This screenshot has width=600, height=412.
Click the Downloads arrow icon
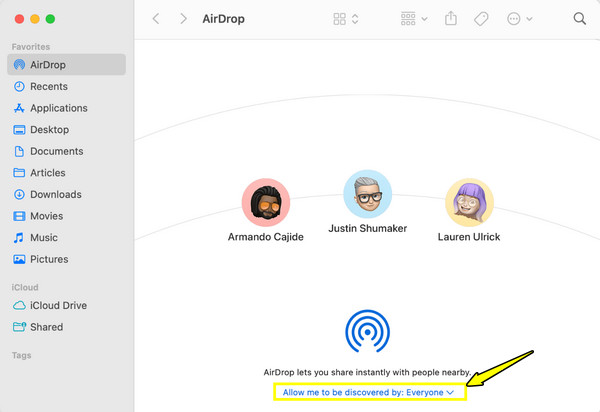pyautogui.click(x=19, y=194)
